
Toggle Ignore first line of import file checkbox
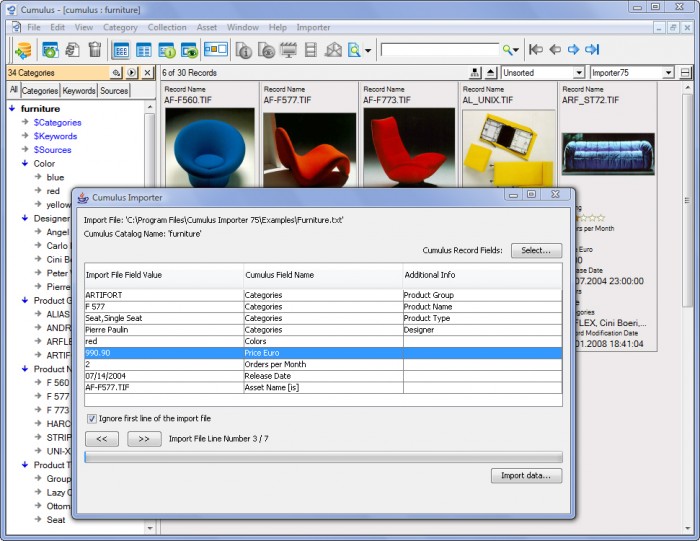pos(92,419)
